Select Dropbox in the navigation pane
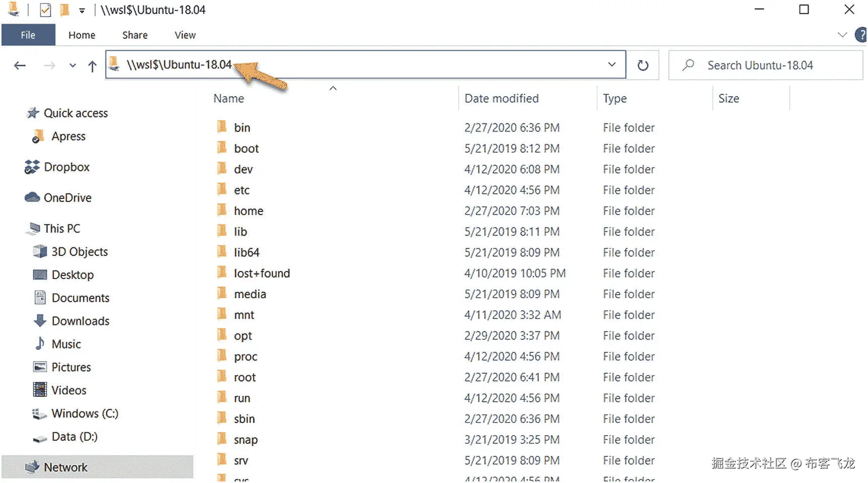Viewport: 868px width, 483px height. 57,167
